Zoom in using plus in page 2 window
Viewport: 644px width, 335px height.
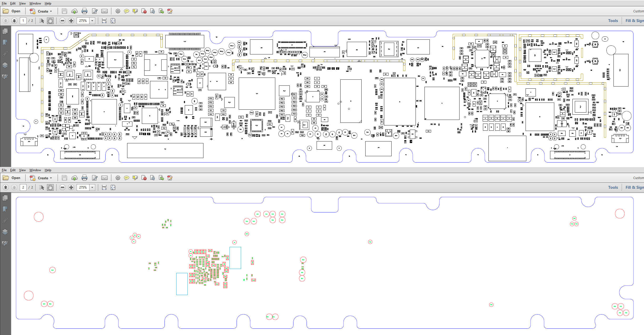(71, 187)
